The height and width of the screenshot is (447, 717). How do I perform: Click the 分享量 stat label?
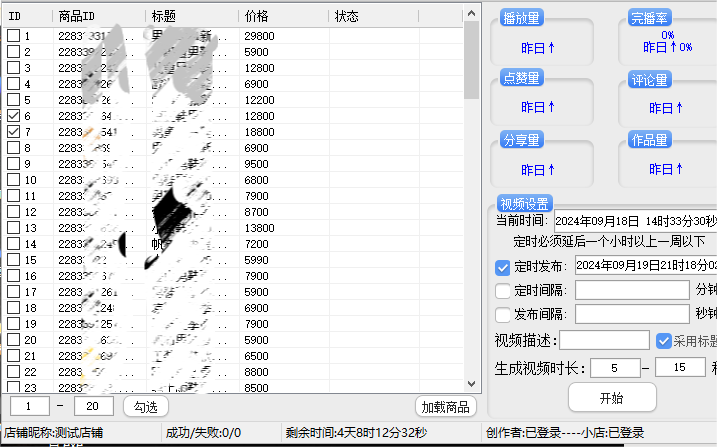[x=521, y=140]
